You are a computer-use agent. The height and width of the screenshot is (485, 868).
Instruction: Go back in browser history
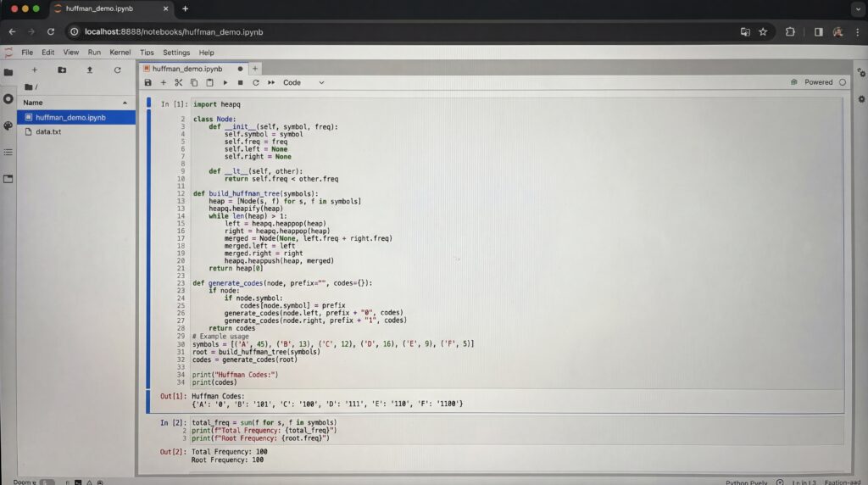pyautogui.click(x=12, y=32)
